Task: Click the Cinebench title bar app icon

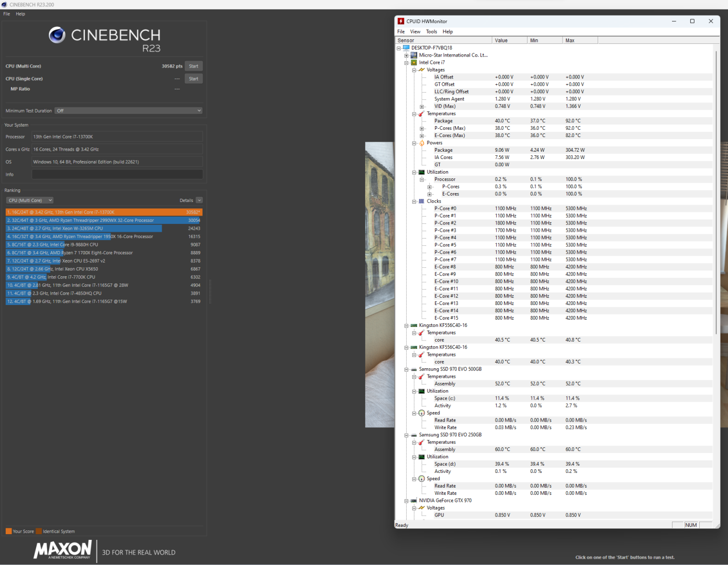Action: pos(5,5)
